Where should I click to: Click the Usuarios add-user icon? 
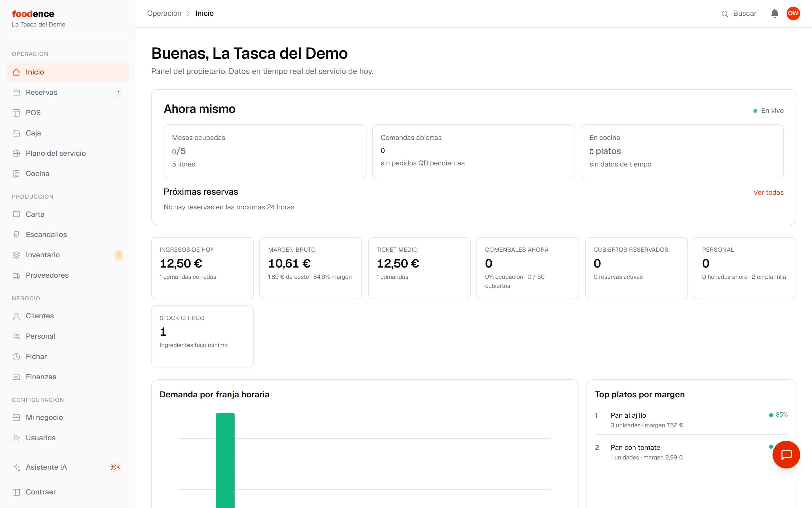pos(16,438)
